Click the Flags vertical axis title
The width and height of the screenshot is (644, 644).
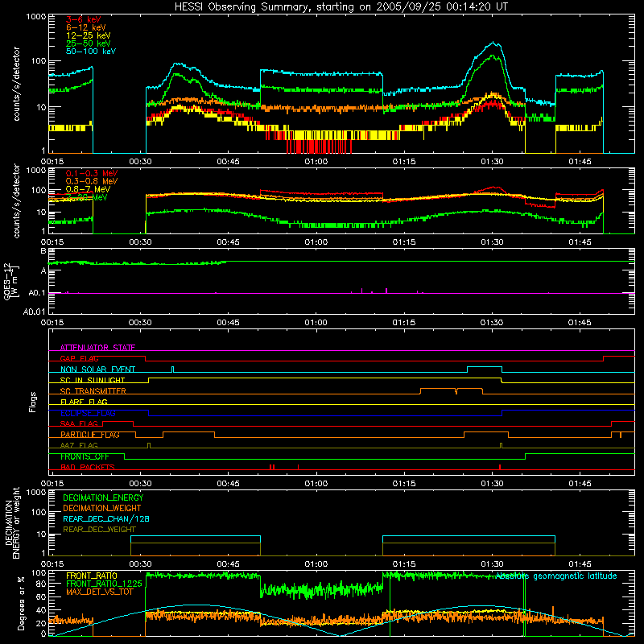pyautogui.click(x=33, y=402)
